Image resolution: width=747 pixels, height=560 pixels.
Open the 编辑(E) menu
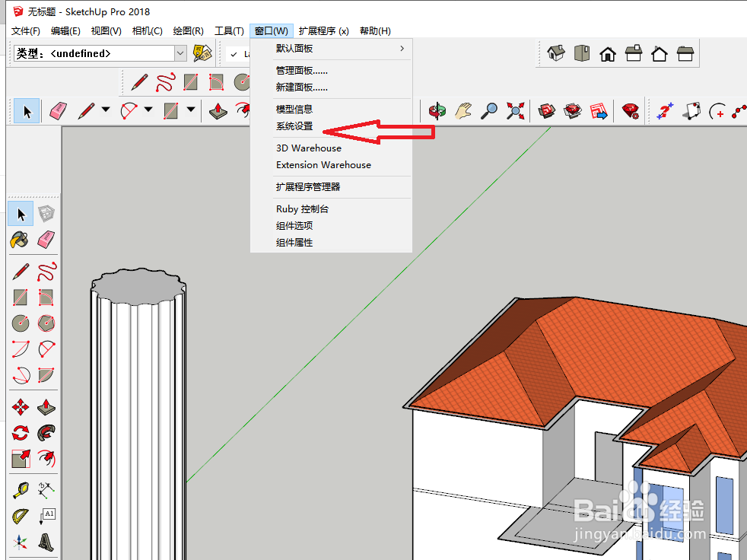[65, 31]
